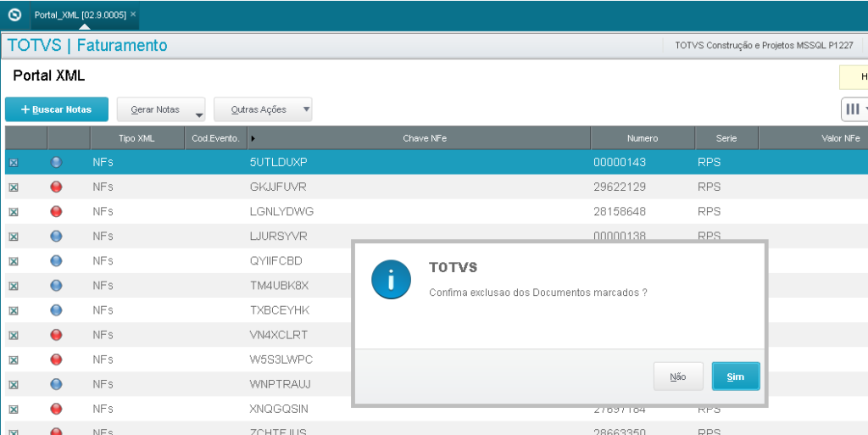The height and width of the screenshot is (435, 868).
Task: Click number cell 28158648
Action: coord(620,211)
